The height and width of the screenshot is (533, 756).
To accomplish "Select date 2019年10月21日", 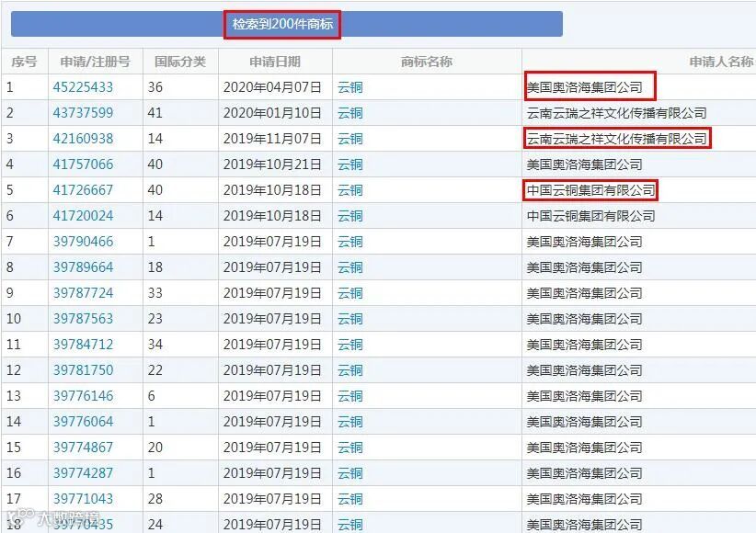I will (x=272, y=164).
